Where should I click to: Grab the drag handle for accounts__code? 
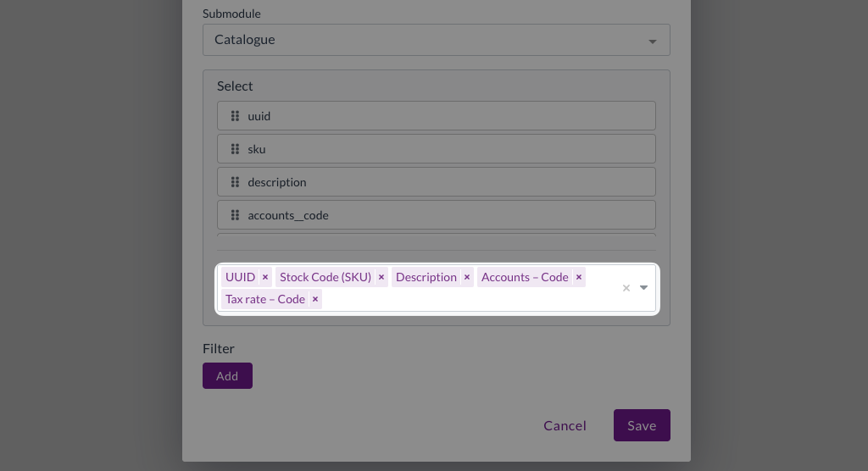click(x=235, y=215)
